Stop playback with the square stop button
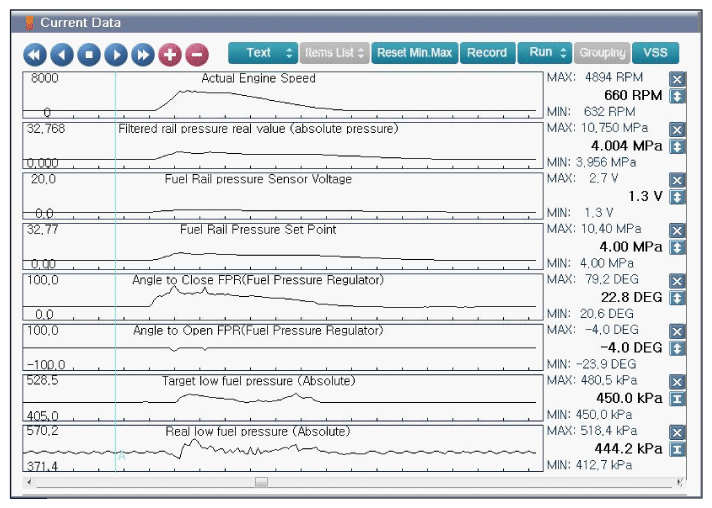Image resolution: width=712 pixels, height=508 pixels. pyautogui.click(x=89, y=55)
